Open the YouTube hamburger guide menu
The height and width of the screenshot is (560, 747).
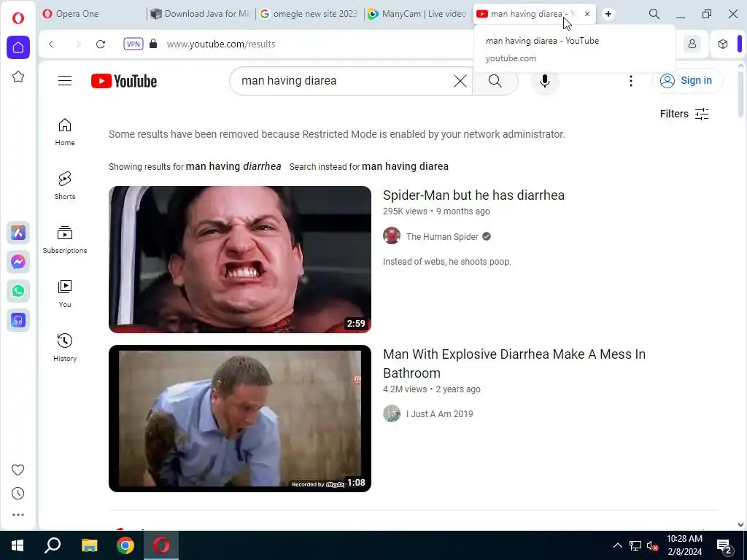[x=65, y=80]
